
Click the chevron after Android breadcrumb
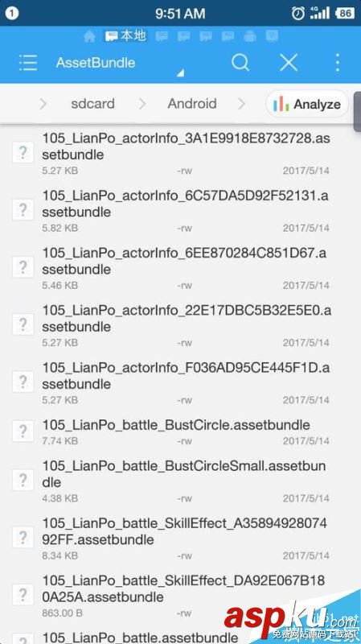241,104
